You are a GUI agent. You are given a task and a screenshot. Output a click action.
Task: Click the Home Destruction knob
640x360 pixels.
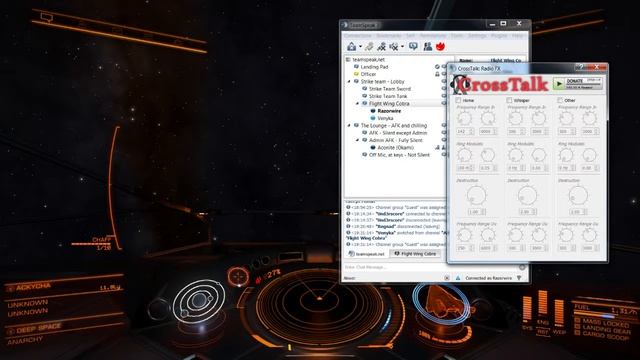[x=476, y=195]
